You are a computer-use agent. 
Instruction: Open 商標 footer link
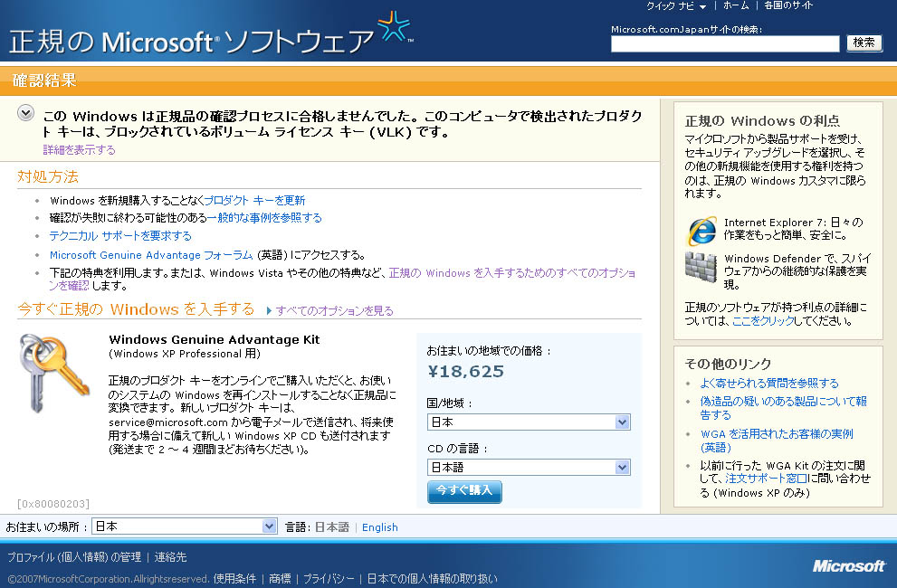point(280,579)
